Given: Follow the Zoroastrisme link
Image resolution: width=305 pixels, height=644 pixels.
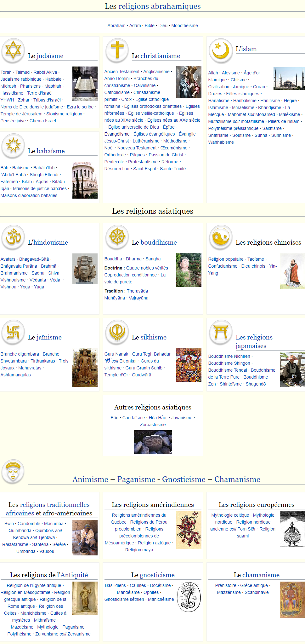Looking at the screenshot, I should pos(153,425).
